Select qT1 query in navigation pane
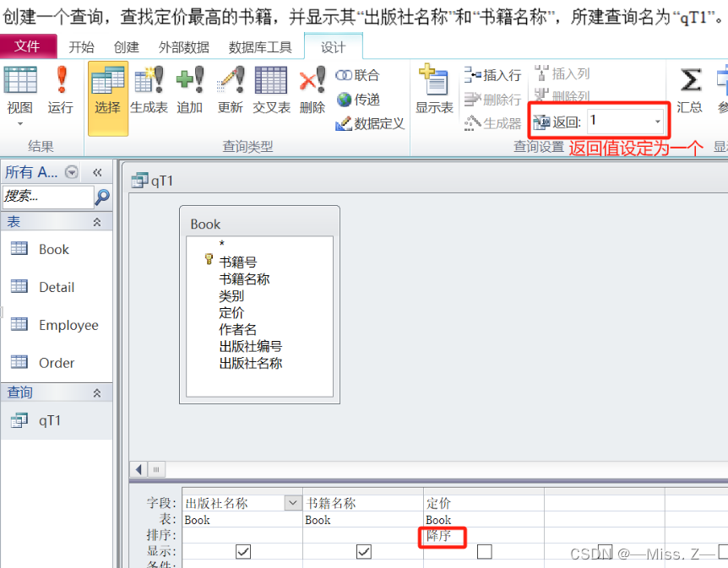Viewport: 728px width, 568px height. pos(57,420)
